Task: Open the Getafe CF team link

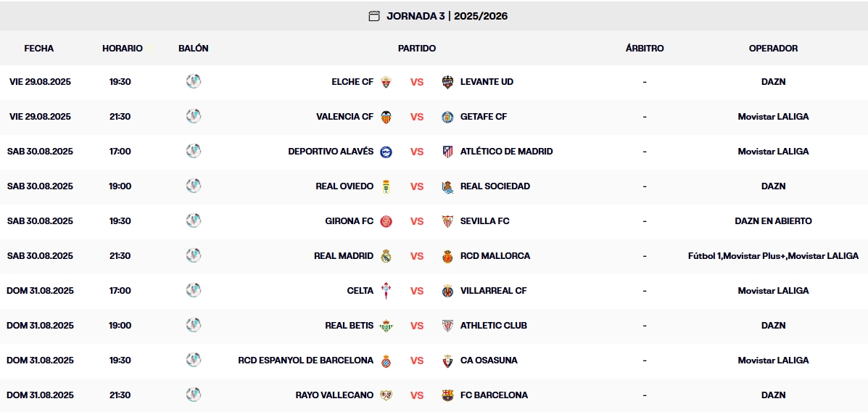Action: pyautogui.click(x=484, y=117)
